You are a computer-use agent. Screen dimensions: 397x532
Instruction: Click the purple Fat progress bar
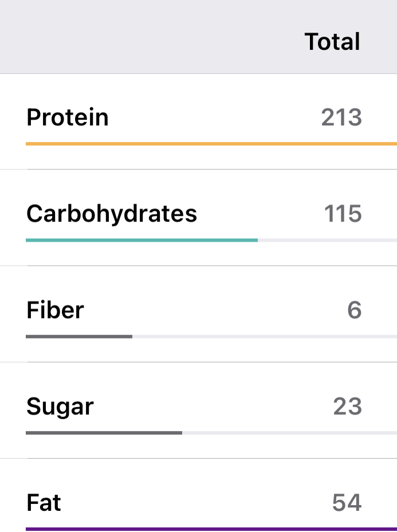(x=211, y=529)
